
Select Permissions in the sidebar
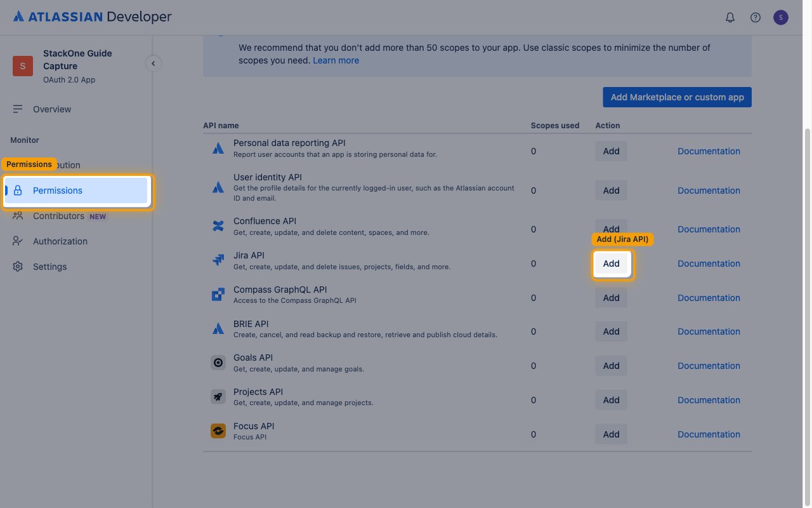click(76, 190)
